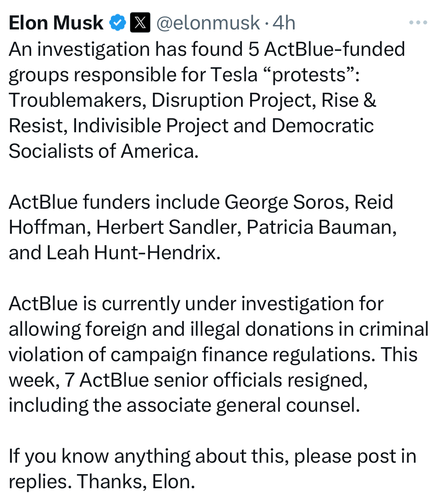Open the three-dot more options menu

coord(418,23)
